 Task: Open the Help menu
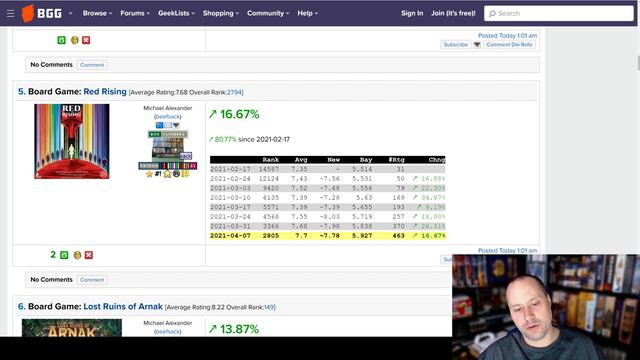click(x=307, y=13)
